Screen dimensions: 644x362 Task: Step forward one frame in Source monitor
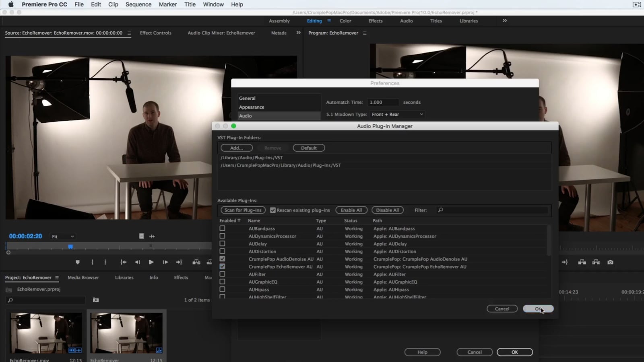tap(165, 262)
